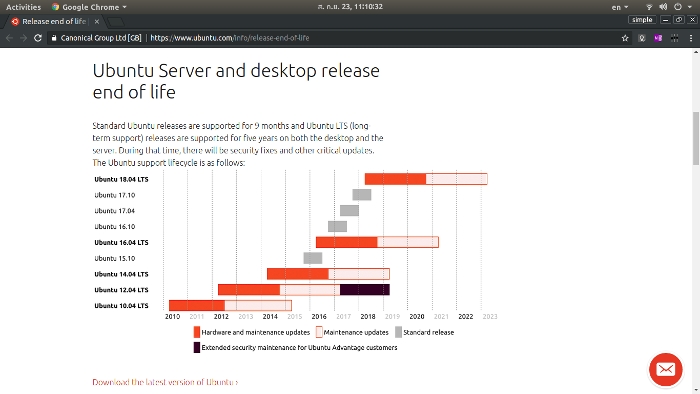Click the light maintenance bar of Ubuntu 16.04
700x394 pixels.
point(408,242)
